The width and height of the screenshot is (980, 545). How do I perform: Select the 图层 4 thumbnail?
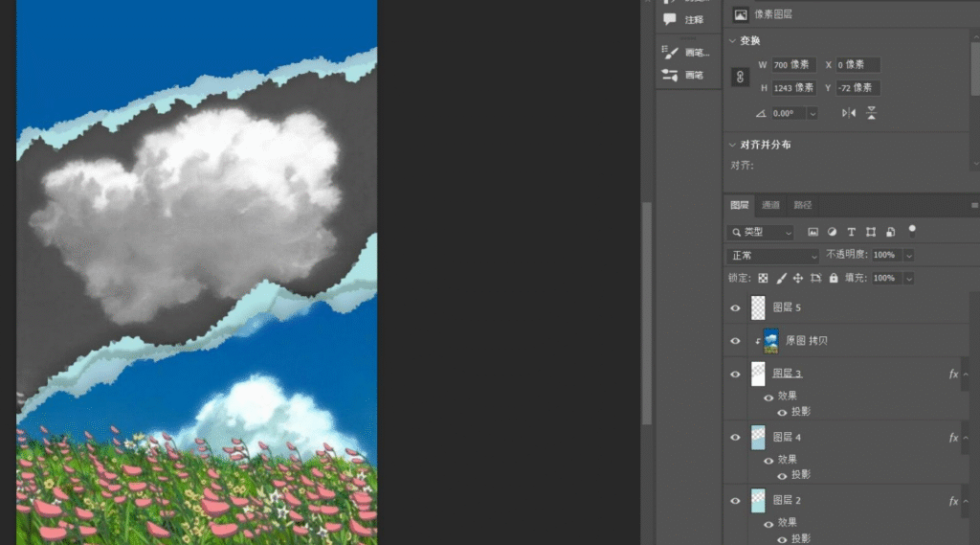(758, 438)
